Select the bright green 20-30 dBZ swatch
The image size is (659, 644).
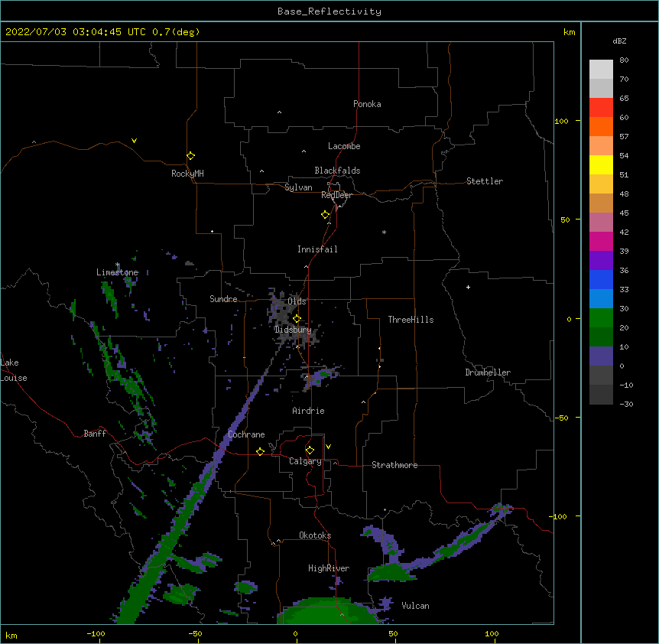pyautogui.click(x=601, y=318)
